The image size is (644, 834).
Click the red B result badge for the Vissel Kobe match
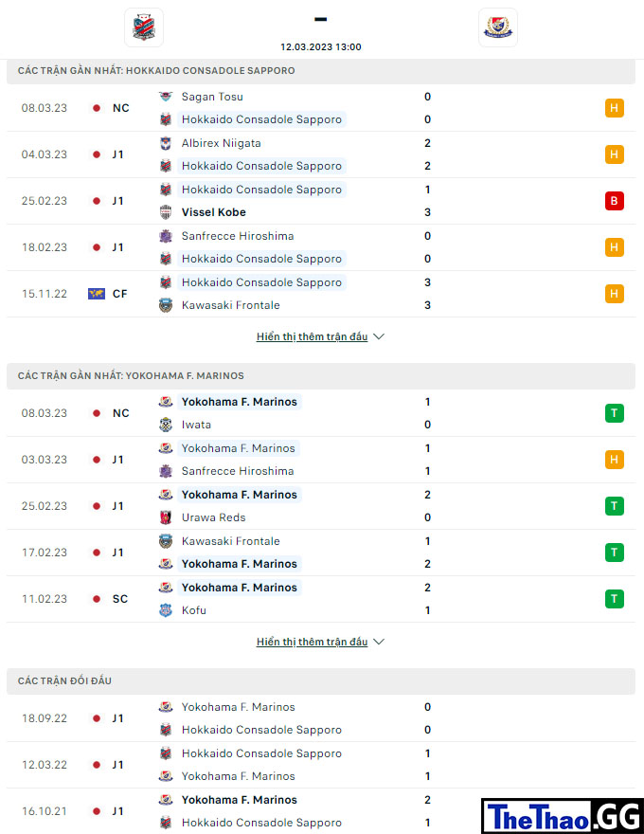[615, 201]
